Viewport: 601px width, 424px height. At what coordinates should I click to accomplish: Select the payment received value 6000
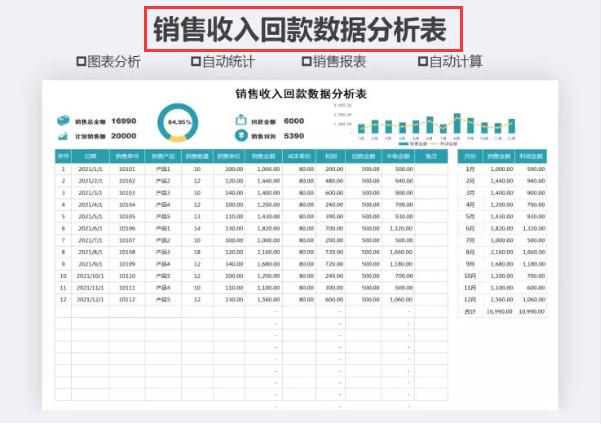click(294, 121)
